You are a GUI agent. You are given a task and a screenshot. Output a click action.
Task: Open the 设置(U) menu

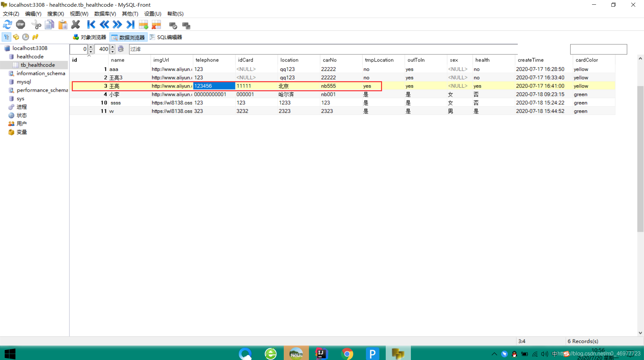coord(153,14)
